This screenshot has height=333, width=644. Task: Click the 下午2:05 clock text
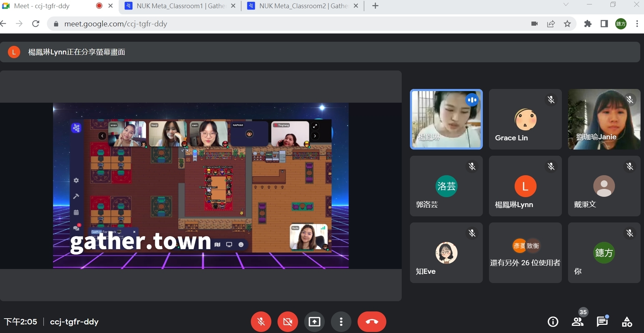coord(21,322)
